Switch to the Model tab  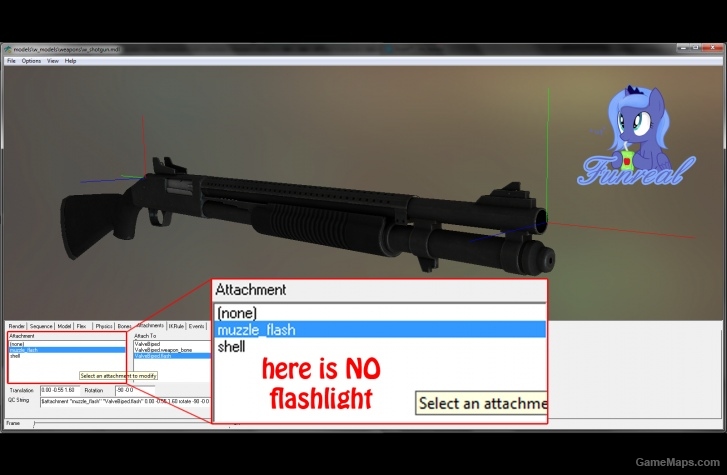coord(64,326)
